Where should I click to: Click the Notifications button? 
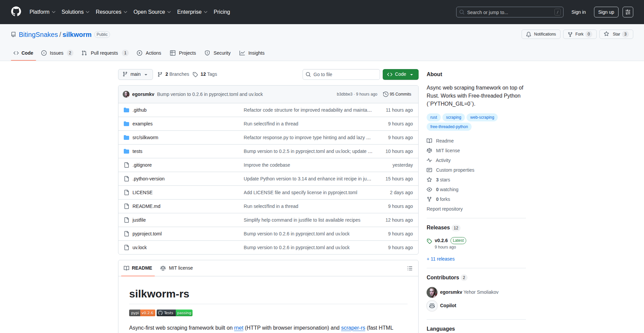[x=541, y=34]
